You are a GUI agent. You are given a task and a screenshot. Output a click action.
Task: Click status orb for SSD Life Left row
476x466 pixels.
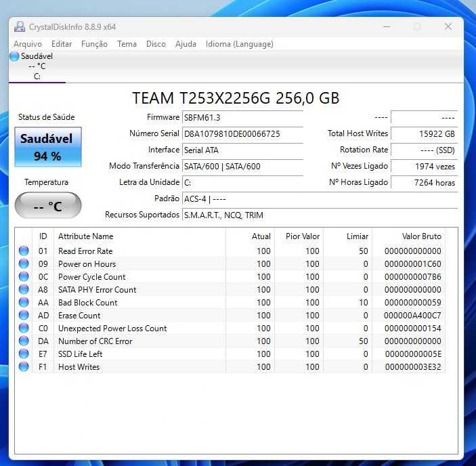tap(24, 354)
